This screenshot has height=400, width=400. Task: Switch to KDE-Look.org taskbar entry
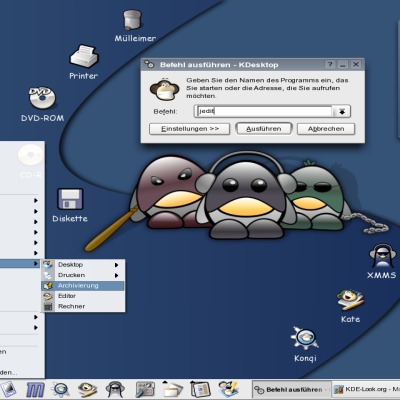tap(366, 389)
